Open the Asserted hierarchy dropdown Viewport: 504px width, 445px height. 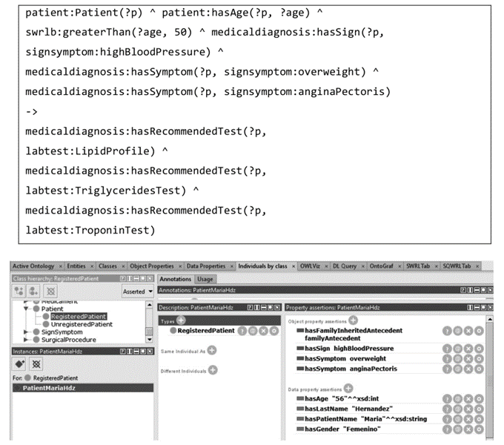point(137,291)
